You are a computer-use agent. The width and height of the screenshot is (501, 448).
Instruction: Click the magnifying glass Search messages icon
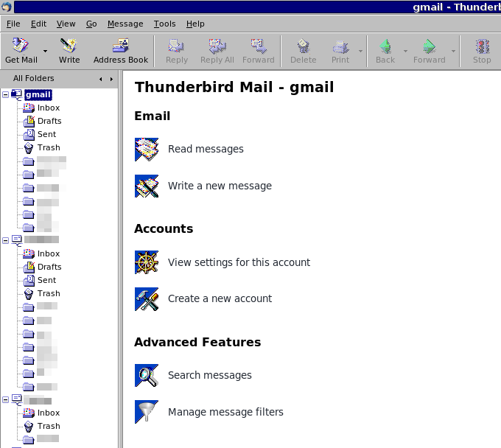point(147,376)
